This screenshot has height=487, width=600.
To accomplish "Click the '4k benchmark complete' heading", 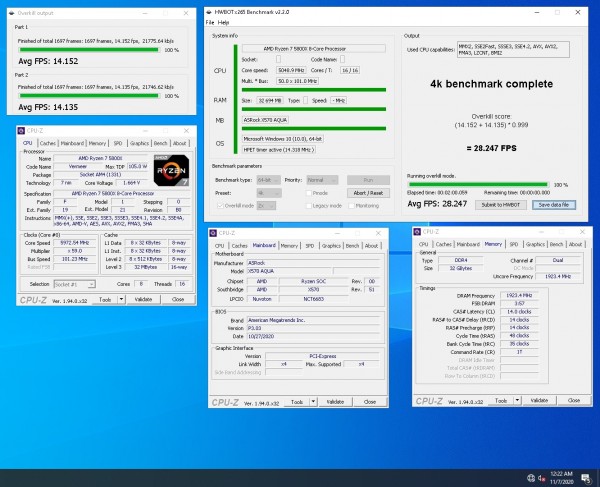I will click(x=491, y=84).
